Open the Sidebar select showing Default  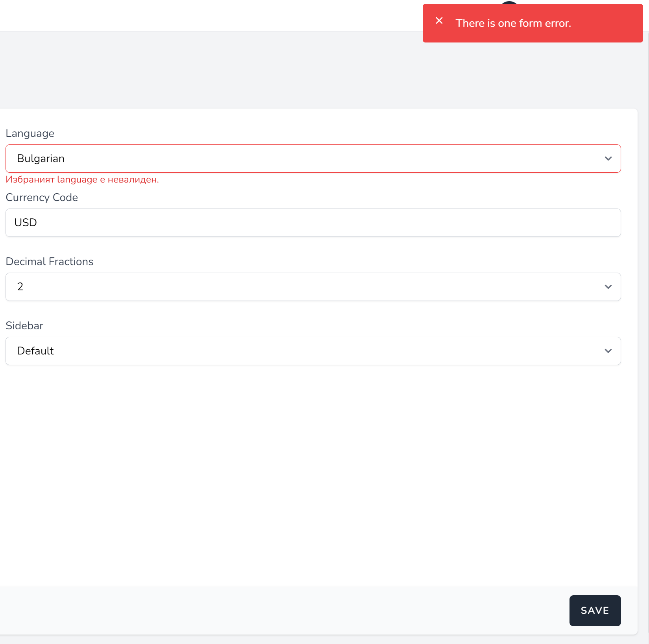click(x=313, y=351)
